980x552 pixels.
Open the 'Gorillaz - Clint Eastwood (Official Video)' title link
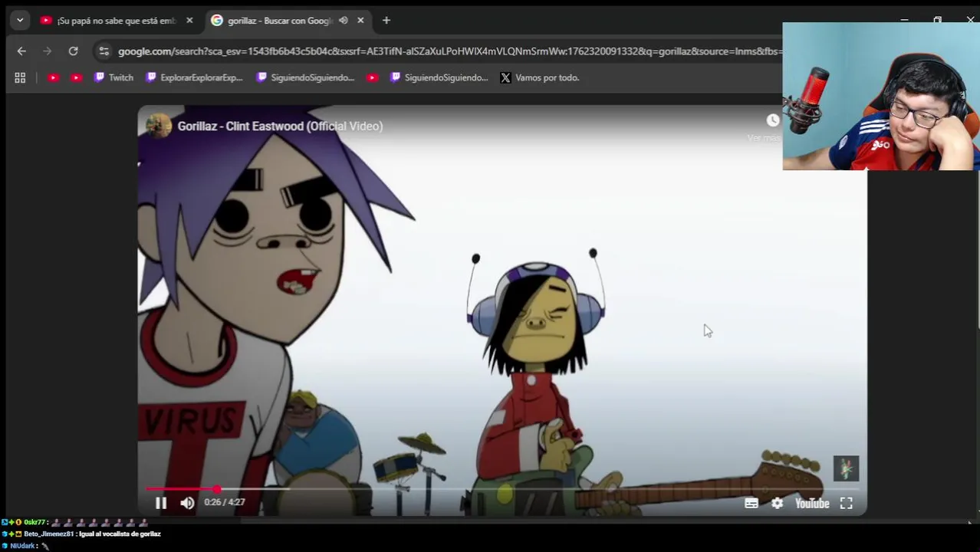280,126
